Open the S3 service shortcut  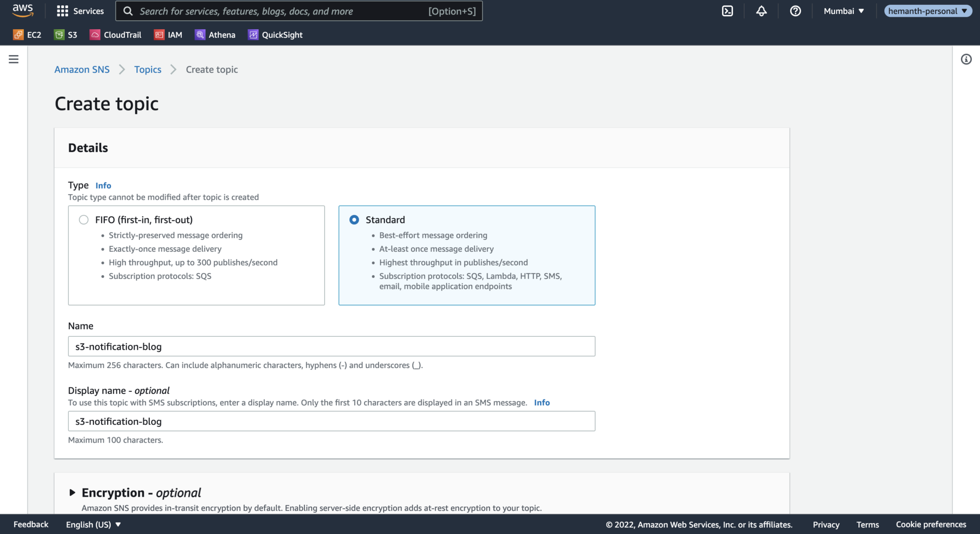66,34
